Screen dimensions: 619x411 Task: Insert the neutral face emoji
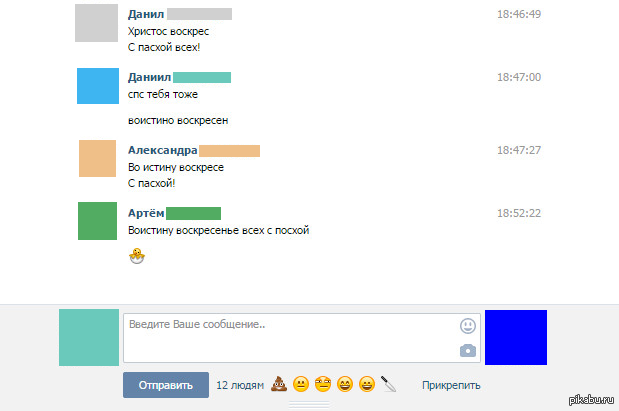[x=301, y=384]
